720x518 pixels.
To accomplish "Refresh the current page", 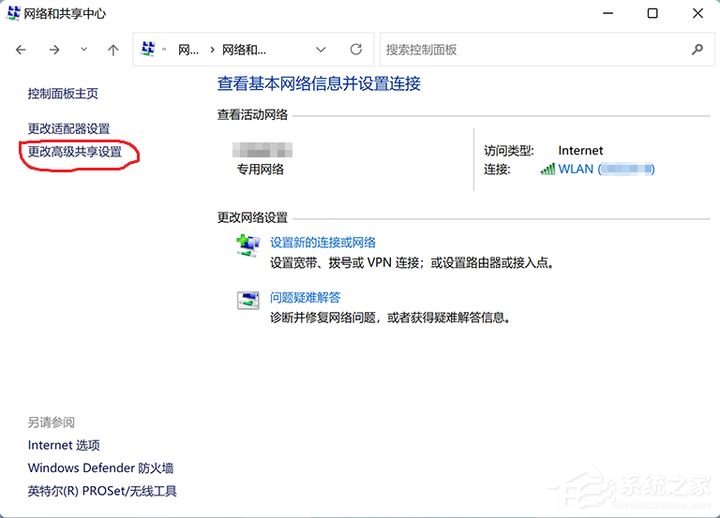I will click(356, 49).
